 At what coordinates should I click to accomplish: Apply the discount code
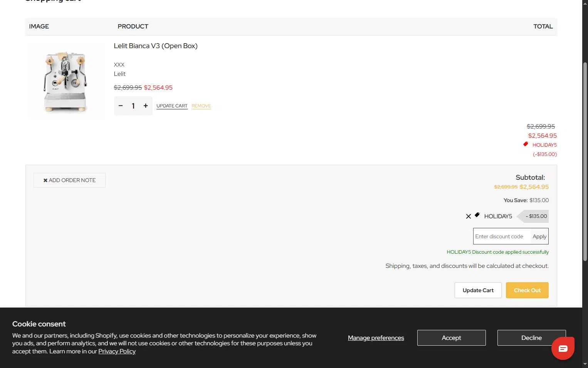point(539,236)
